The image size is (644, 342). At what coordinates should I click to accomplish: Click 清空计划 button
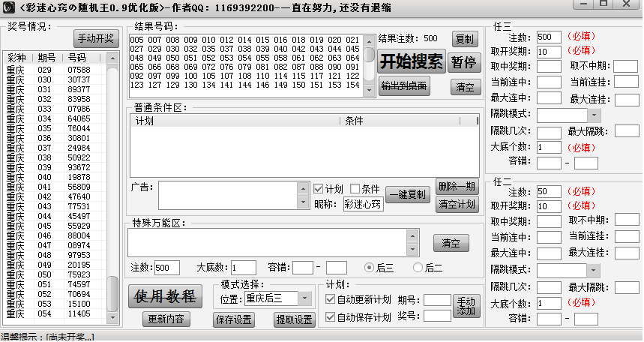point(457,204)
